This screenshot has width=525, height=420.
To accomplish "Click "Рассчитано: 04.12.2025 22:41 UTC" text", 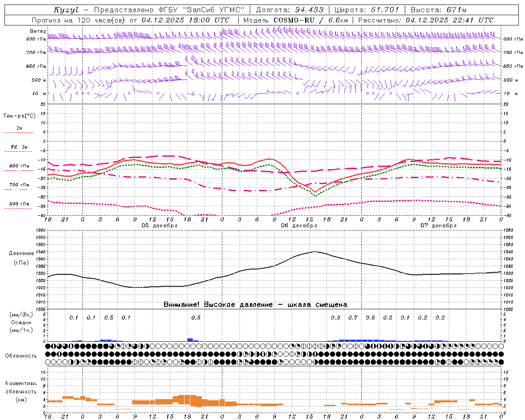I will [426, 20].
